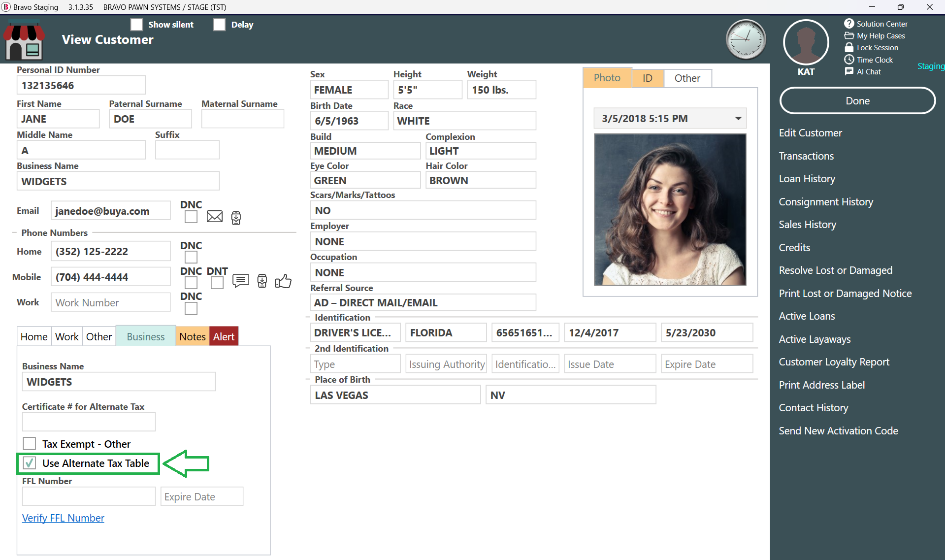
Task: Open Active Layaways
Action: (x=815, y=339)
